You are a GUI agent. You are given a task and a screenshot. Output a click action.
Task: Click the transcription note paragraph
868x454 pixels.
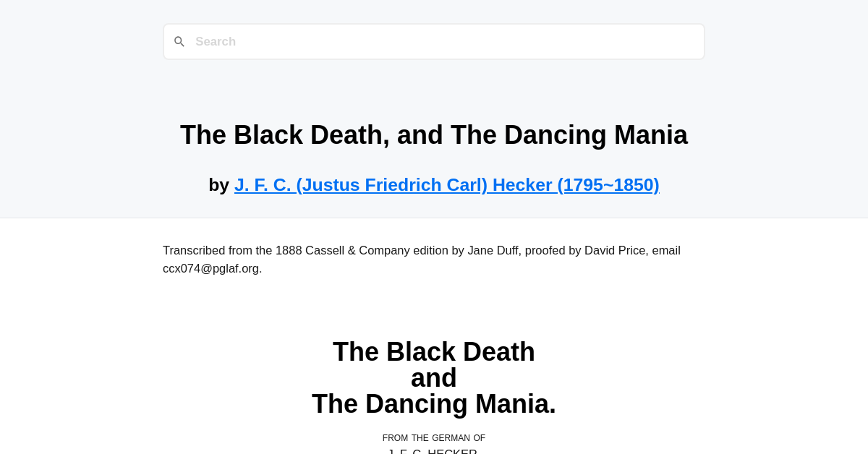[421, 259]
